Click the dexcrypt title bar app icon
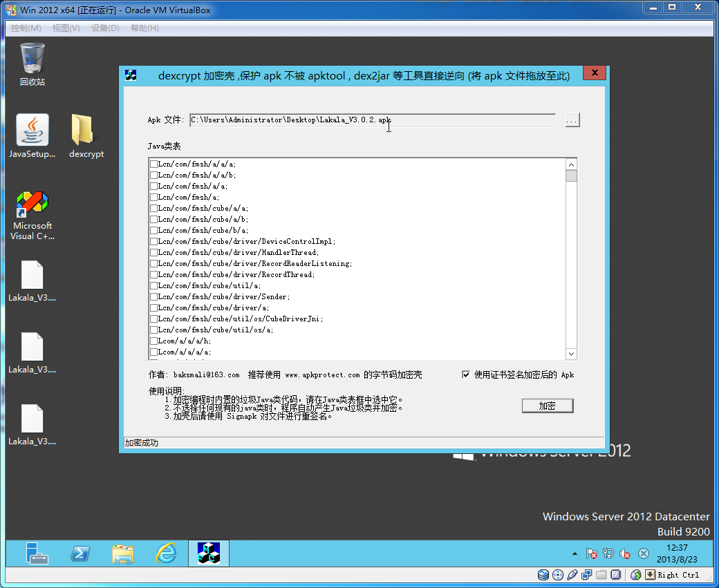The image size is (719, 588). click(131, 75)
